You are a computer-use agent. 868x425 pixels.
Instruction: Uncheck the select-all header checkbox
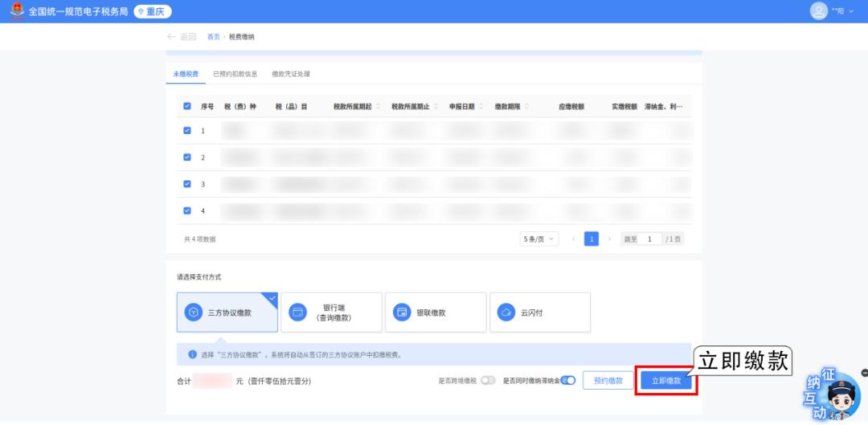[x=187, y=106]
